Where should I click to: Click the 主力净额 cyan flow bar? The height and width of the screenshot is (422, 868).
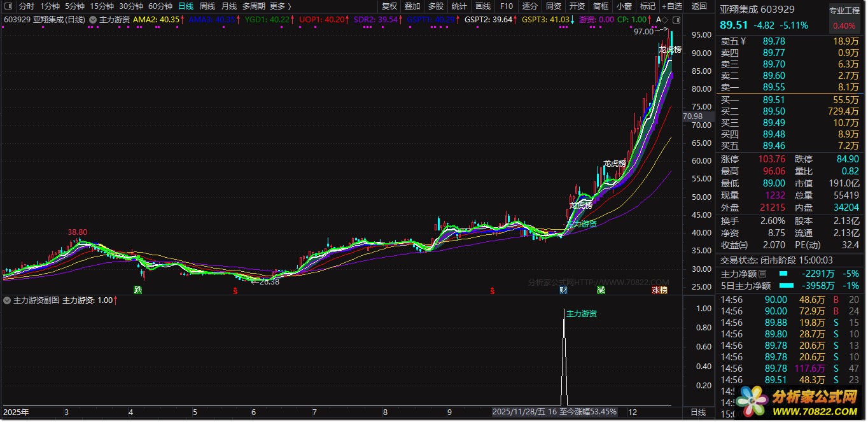coord(783,274)
